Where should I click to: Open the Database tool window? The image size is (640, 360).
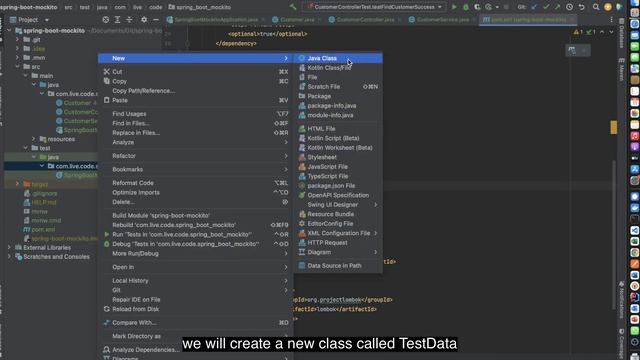tap(621, 33)
